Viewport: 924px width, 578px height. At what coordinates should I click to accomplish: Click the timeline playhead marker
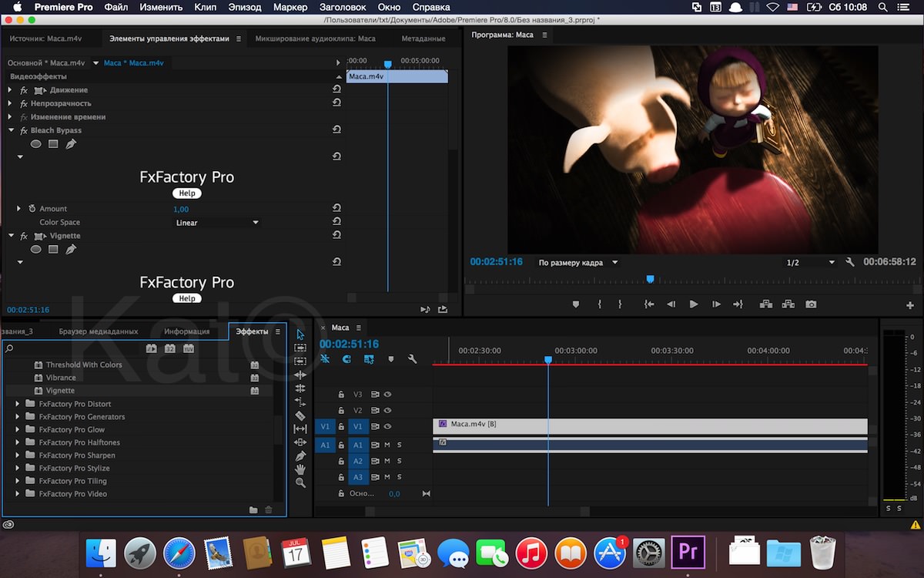click(x=548, y=360)
